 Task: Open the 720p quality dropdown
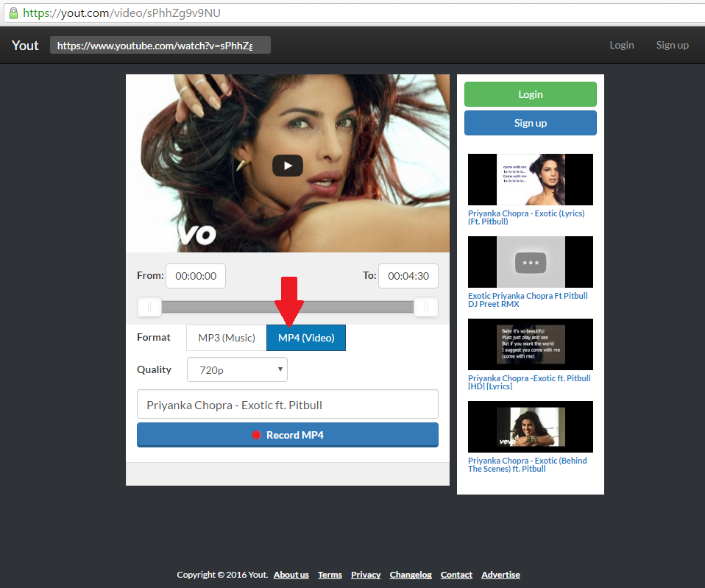click(237, 369)
